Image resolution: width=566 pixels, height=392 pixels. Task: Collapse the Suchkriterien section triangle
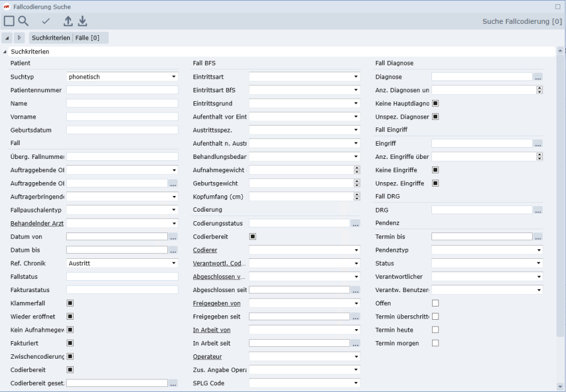click(x=5, y=52)
